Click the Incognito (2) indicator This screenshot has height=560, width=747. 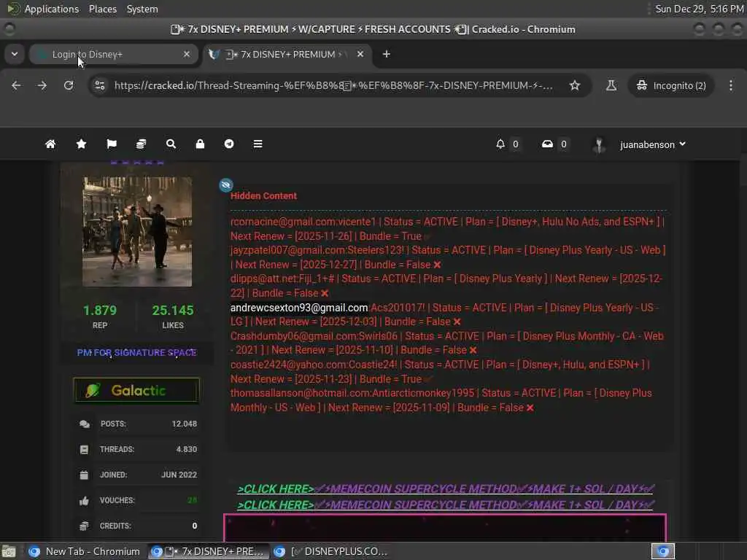671,85
